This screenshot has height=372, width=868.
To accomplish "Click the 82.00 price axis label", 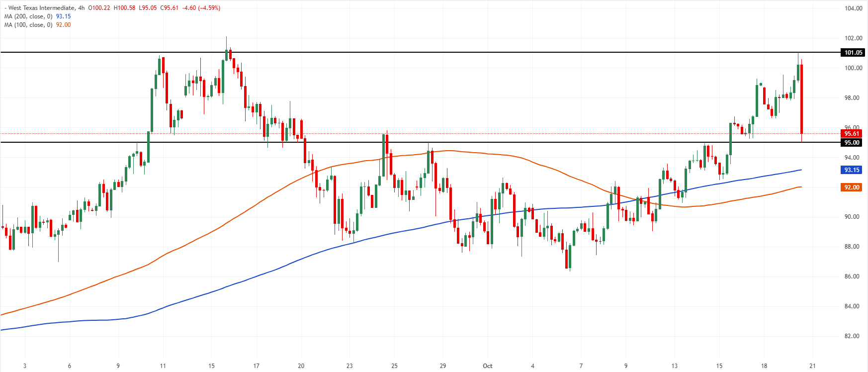I will click(852, 336).
